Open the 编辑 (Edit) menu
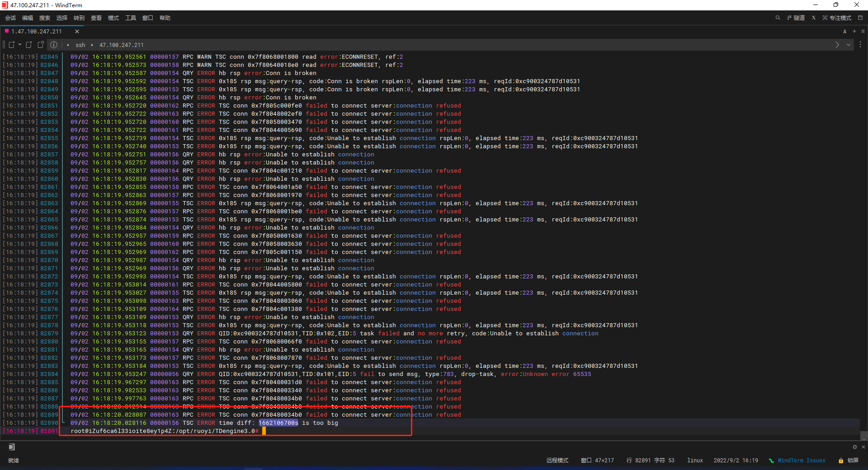This screenshot has width=868, height=470. (x=28, y=18)
